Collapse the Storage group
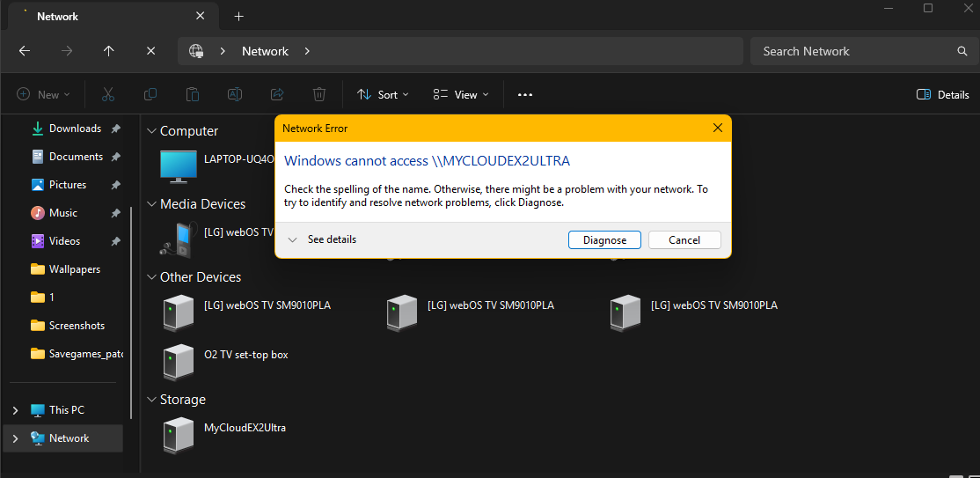The image size is (980, 478). pos(151,399)
